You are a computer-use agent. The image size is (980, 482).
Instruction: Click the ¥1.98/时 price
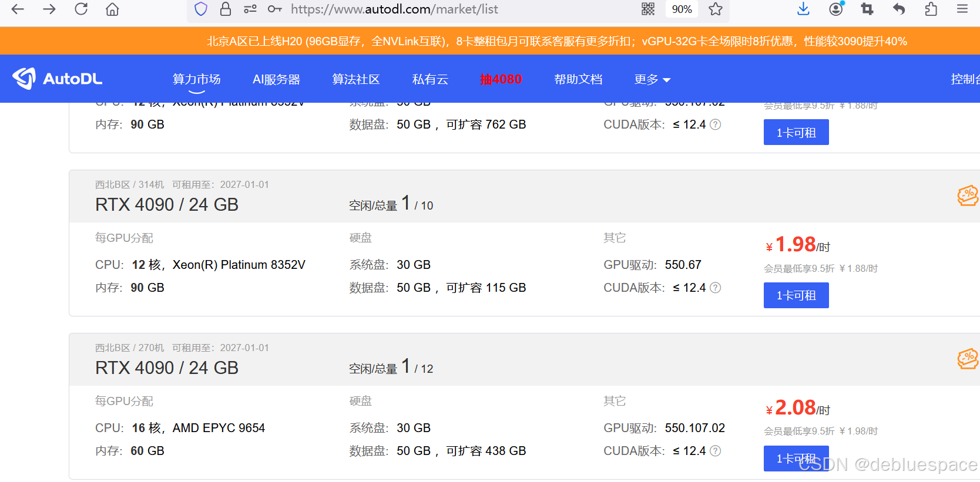coord(798,244)
